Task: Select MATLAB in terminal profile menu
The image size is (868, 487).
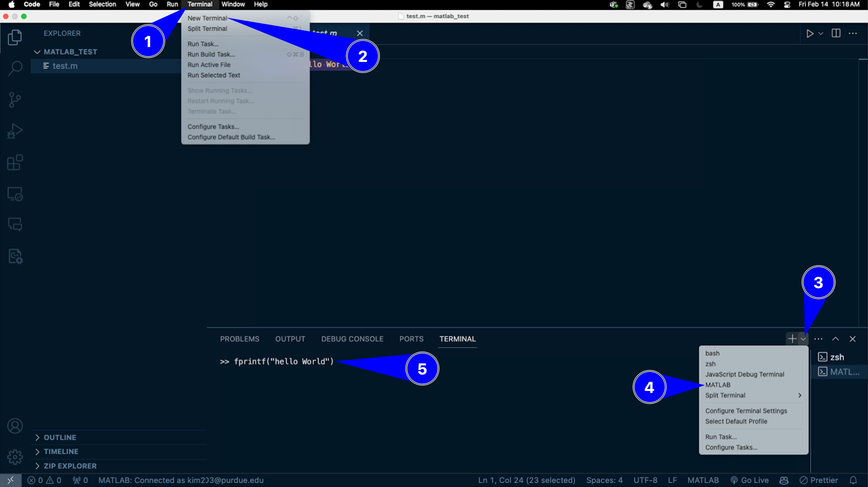Action: [x=718, y=385]
